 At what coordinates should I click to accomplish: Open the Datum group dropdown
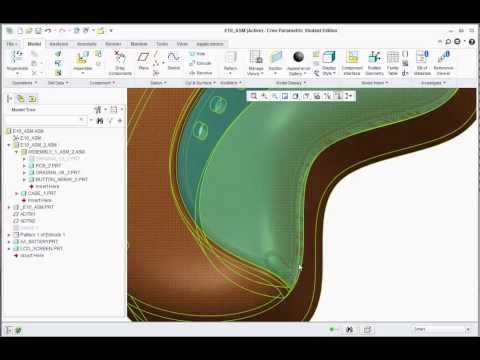pyautogui.click(x=158, y=83)
